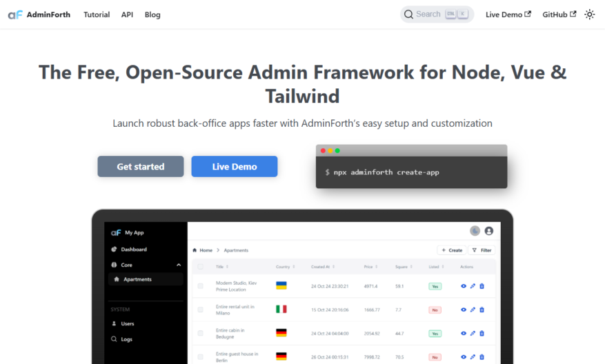This screenshot has height=364, width=605.
Task: Click the Search box in the navbar
Action: point(437,14)
